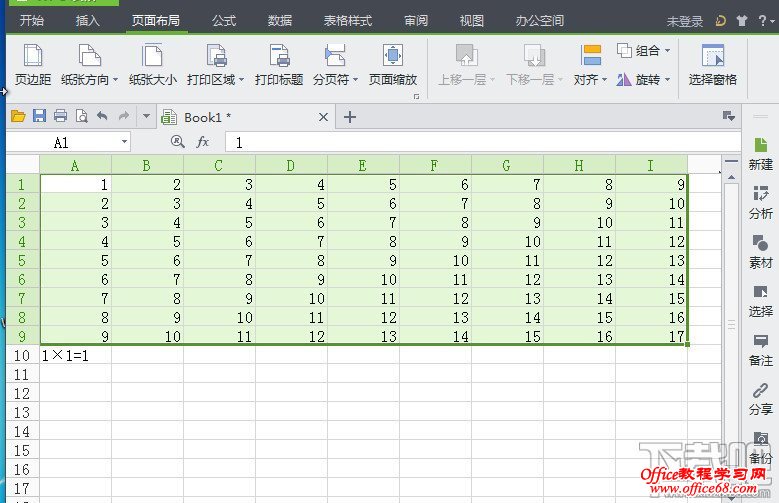This screenshot has width=779, height=503.
Task: Open the 纸张大小 paper size option
Action: 153,65
